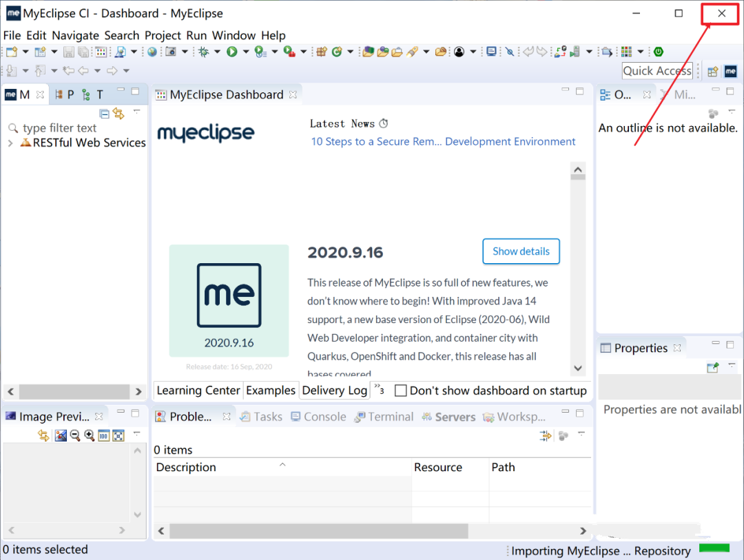Click Zoom Out in Image Preview
744x560 pixels.
coord(75,435)
